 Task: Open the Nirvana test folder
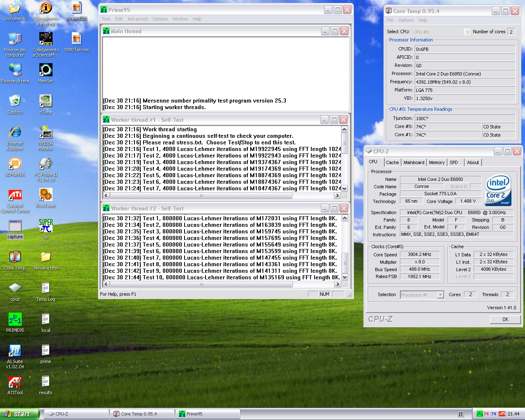tap(46, 260)
